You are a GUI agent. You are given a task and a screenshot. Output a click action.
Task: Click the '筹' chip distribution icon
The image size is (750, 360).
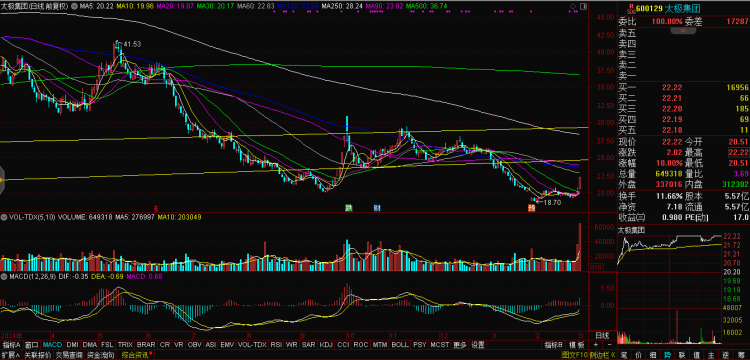[x=740, y=355]
